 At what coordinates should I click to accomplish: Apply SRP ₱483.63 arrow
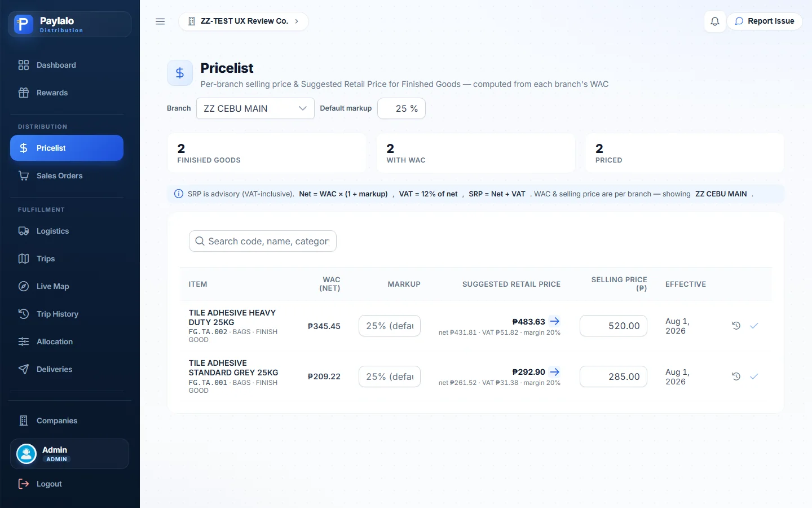pyautogui.click(x=555, y=321)
